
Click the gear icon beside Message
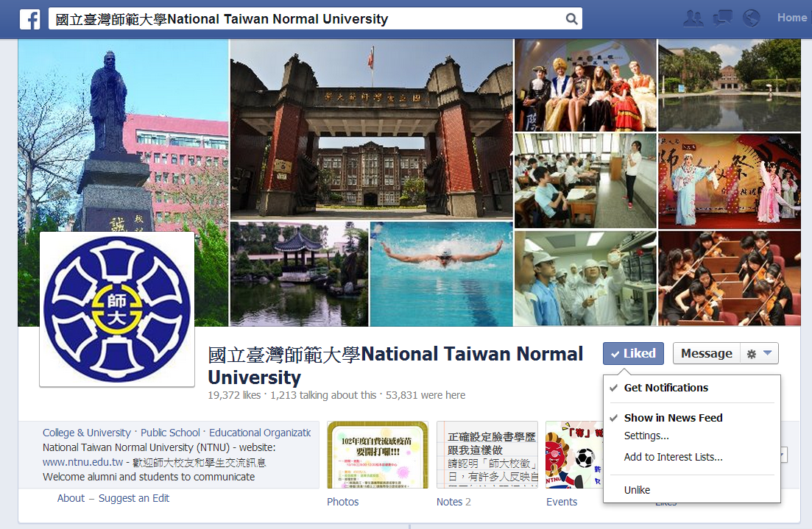point(752,354)
